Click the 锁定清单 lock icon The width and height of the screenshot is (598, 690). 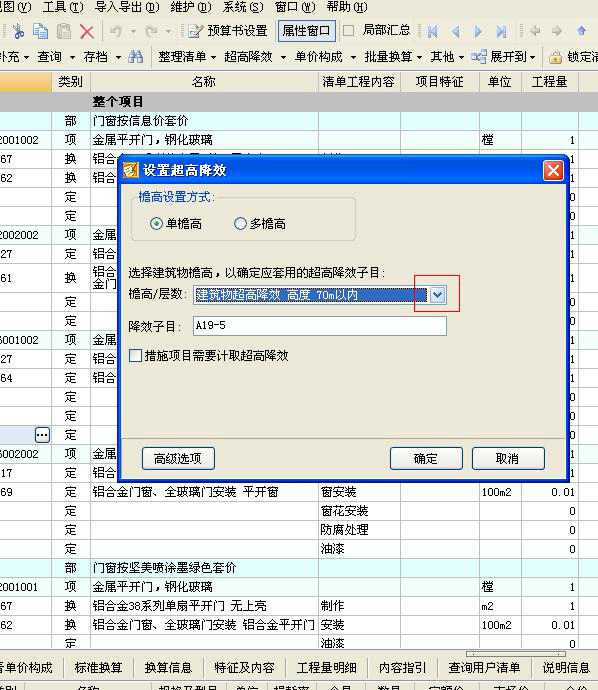555,57
